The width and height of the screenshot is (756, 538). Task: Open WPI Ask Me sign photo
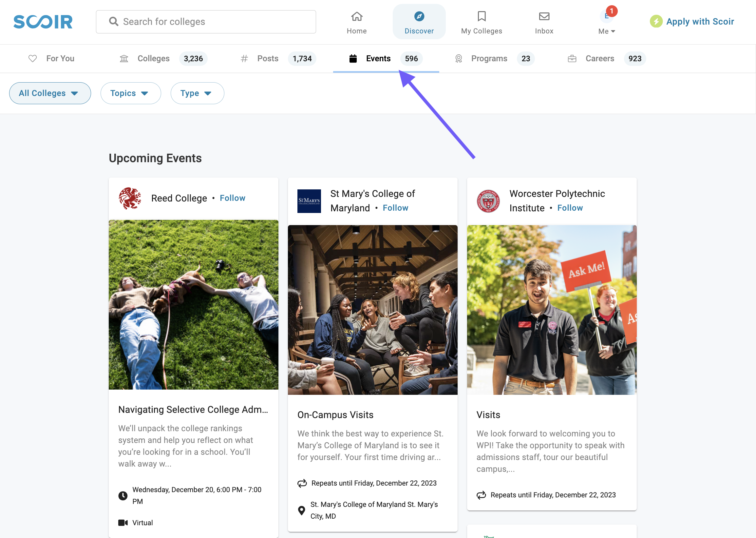(552, 310)
